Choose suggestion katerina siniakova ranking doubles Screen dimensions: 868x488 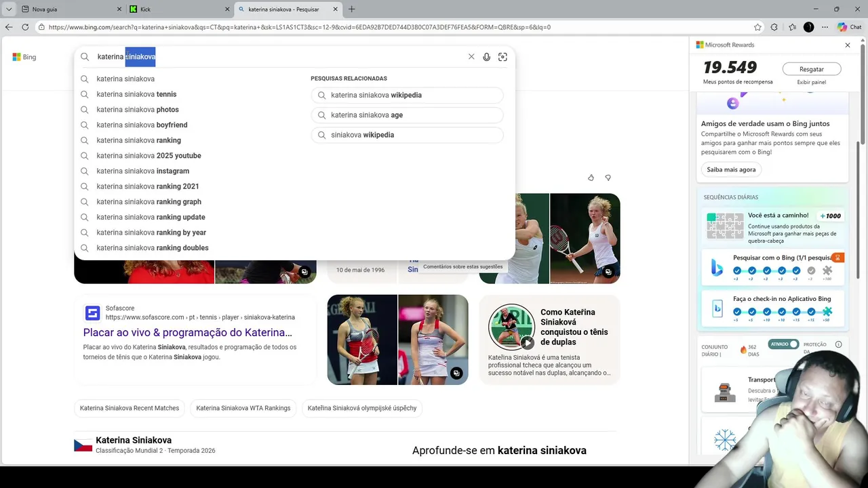[x=153, y=248]
